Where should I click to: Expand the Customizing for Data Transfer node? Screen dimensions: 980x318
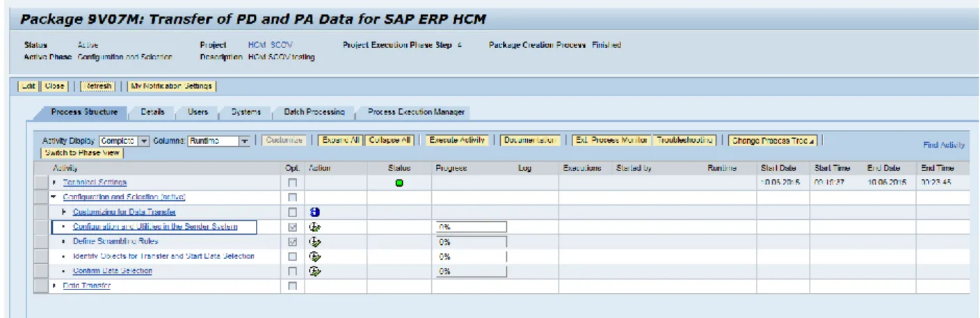64,212
